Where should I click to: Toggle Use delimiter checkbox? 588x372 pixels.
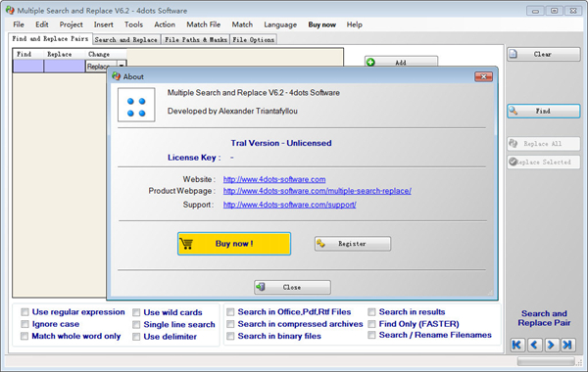point(136,337)
